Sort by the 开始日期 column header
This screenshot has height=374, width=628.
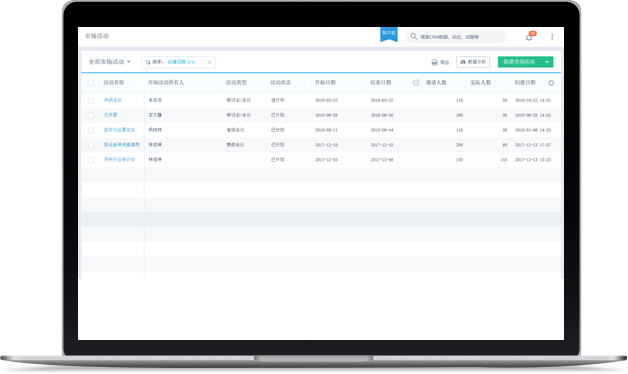pos(325,82)
